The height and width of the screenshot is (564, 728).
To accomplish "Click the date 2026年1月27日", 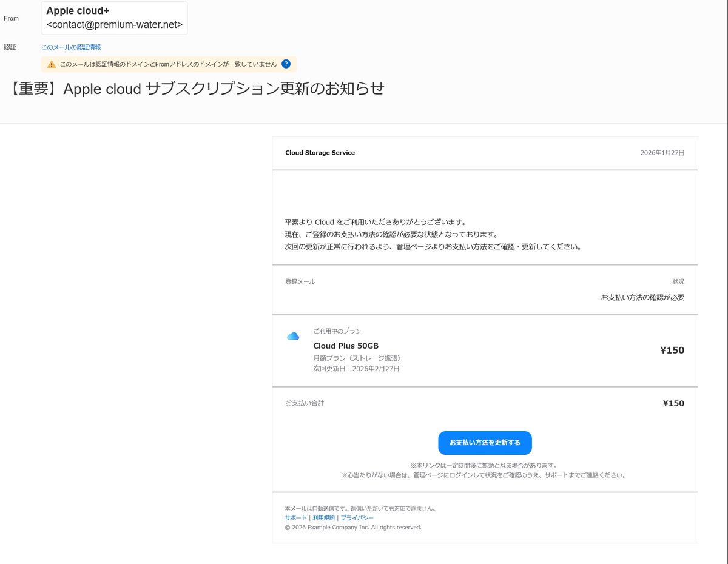I will tap(662, 153).
